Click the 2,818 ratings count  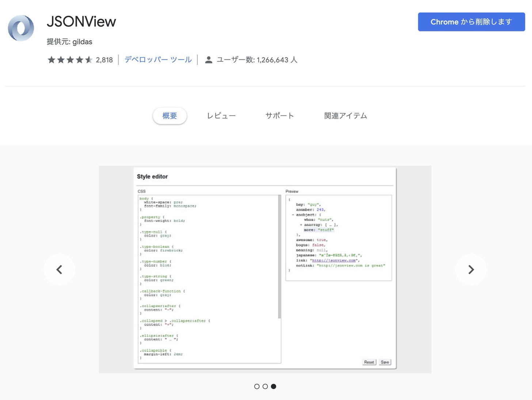104,60
